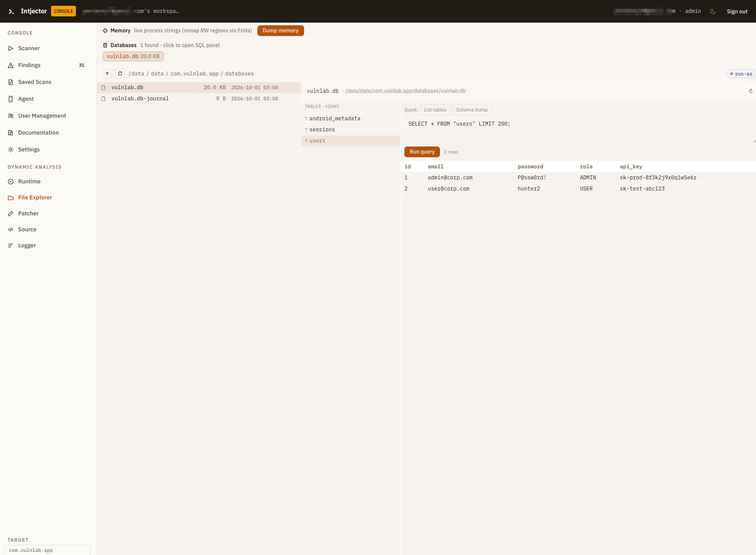Click the File Explorer folder icon
The image size is (756, 555).
tap(11, 198)
